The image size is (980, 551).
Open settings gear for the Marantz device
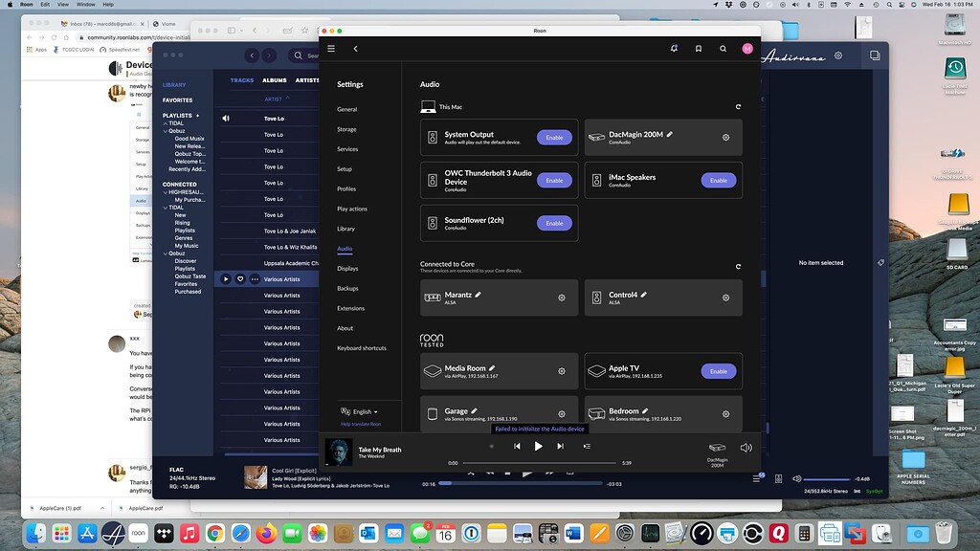pyautogui.click(x=562, y=298)
